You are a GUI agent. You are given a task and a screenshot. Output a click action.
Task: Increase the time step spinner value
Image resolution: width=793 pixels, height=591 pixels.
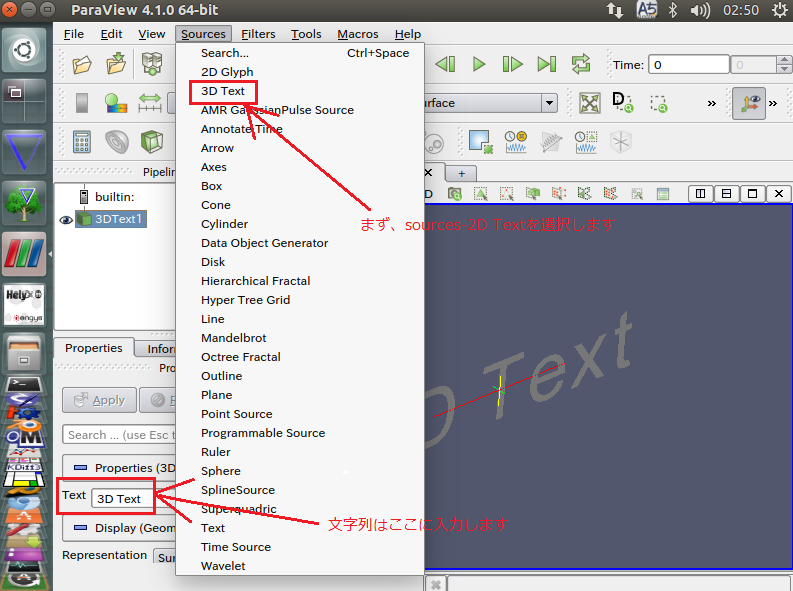click(784, 60)
